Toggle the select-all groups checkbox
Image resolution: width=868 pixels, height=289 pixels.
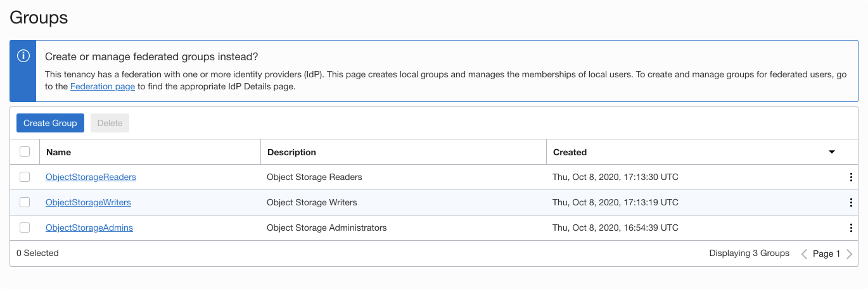[25, 151]
